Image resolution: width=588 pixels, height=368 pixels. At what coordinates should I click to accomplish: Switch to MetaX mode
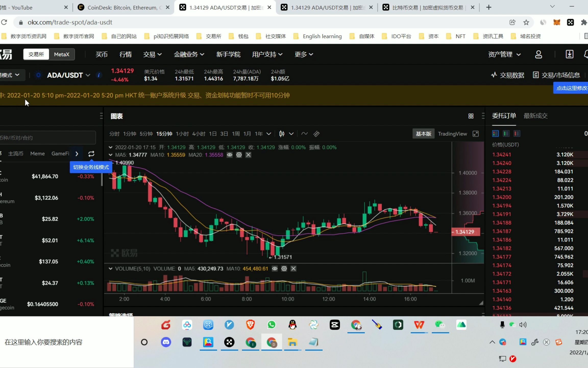62,54
